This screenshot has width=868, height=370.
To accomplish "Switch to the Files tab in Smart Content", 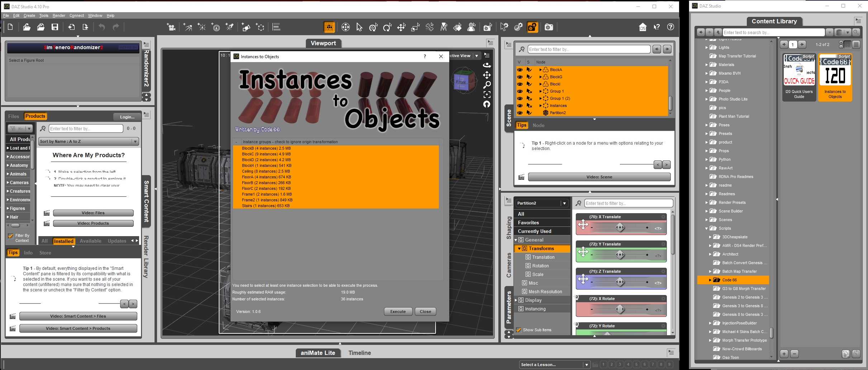I will click(x=14, y=116).
